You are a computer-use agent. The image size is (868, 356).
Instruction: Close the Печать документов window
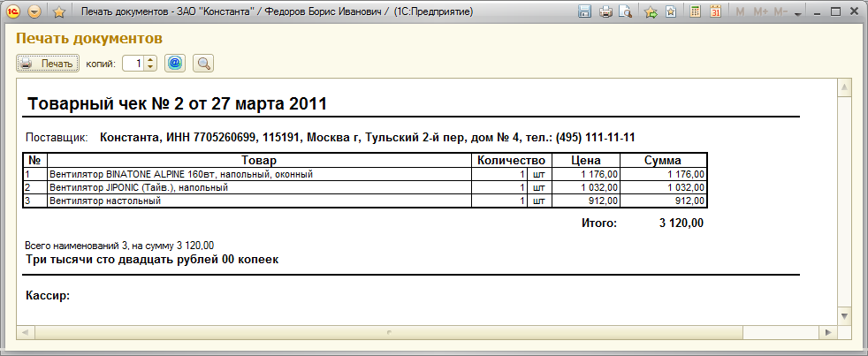click(854, 11)
